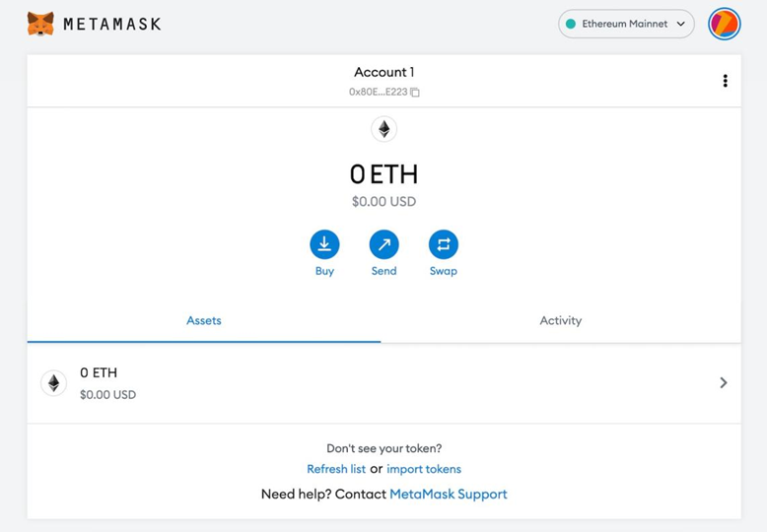Click the large 0 ETH balance
Image resolution: width=767 pixels, height=532 pixels.
[383, 174]
